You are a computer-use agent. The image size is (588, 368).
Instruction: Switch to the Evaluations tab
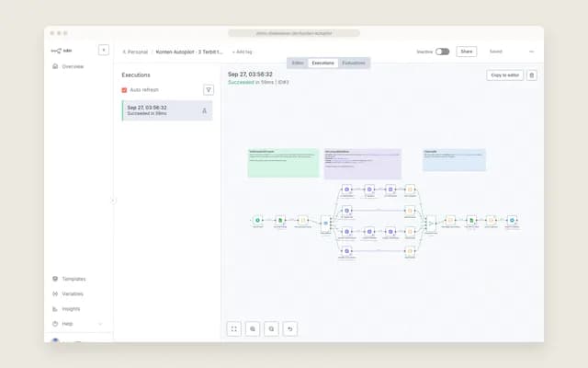point(354,63)
